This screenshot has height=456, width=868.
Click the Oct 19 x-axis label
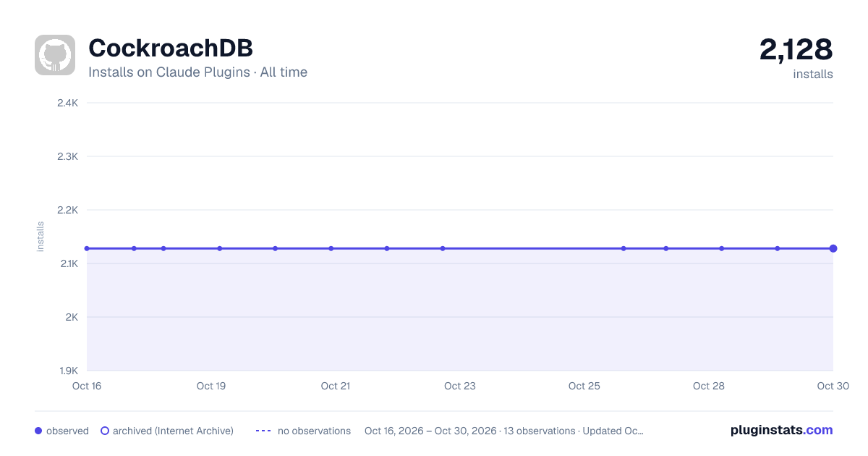[211, 386]
